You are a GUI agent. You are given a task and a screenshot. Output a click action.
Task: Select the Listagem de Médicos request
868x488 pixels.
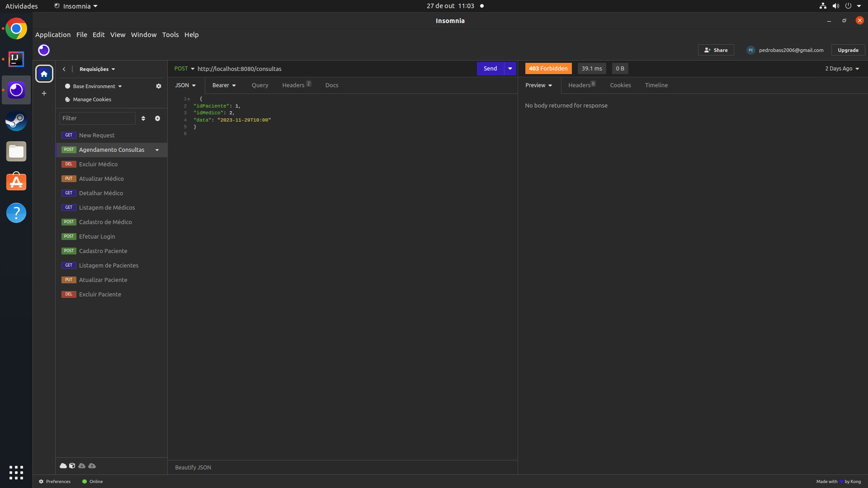click(x=111, y=208)
